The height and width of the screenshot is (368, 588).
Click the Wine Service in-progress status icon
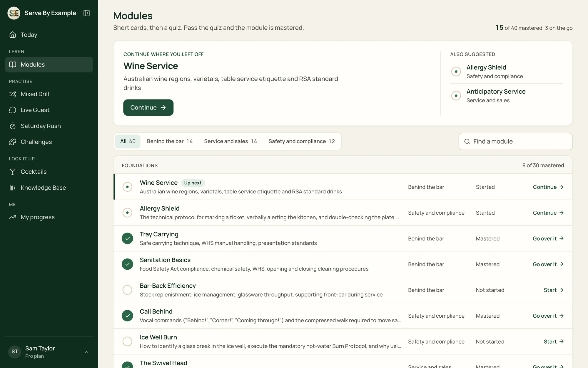coord(127,187)
